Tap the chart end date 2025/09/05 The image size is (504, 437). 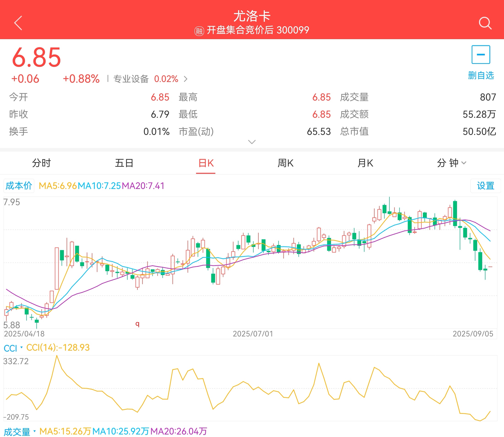[x=473, y=334]
